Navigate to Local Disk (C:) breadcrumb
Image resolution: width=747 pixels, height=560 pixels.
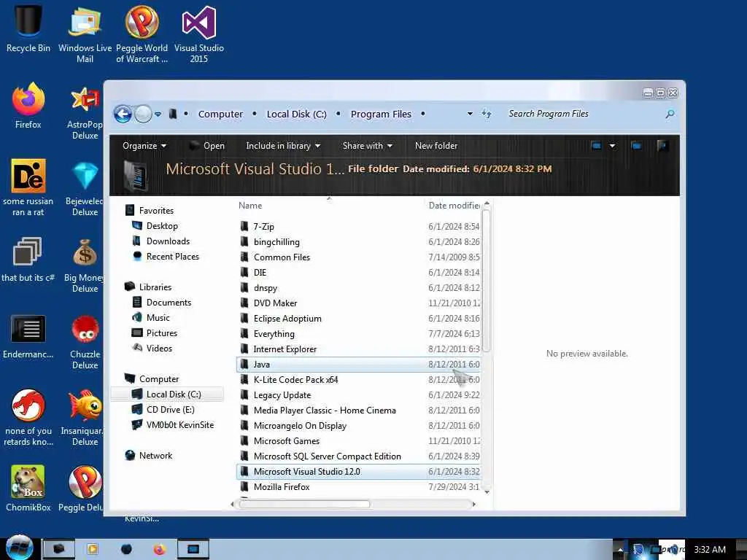point(297,114)
